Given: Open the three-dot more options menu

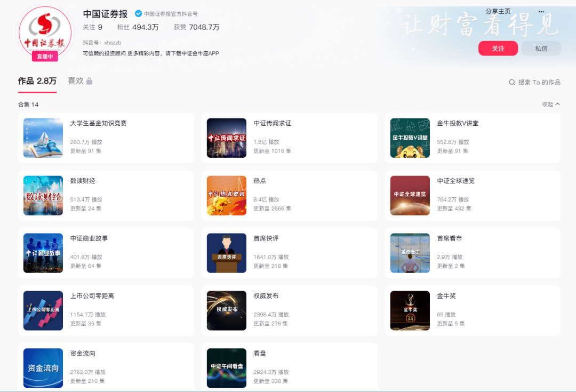Looking at the screenshot, I should (541, 12).
